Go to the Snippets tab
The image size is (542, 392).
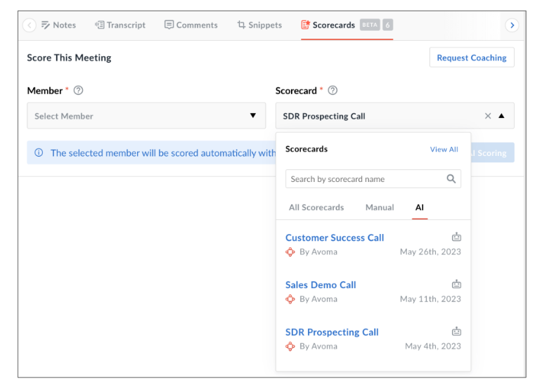point(259,25)
